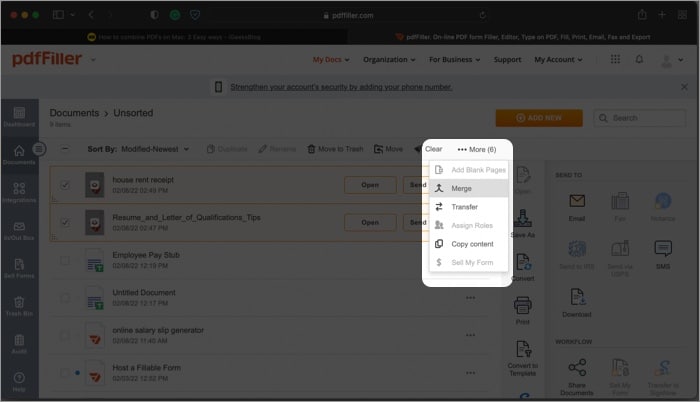Expand the Sort By Modified-Newest dropdown

[x=155, y=149]
